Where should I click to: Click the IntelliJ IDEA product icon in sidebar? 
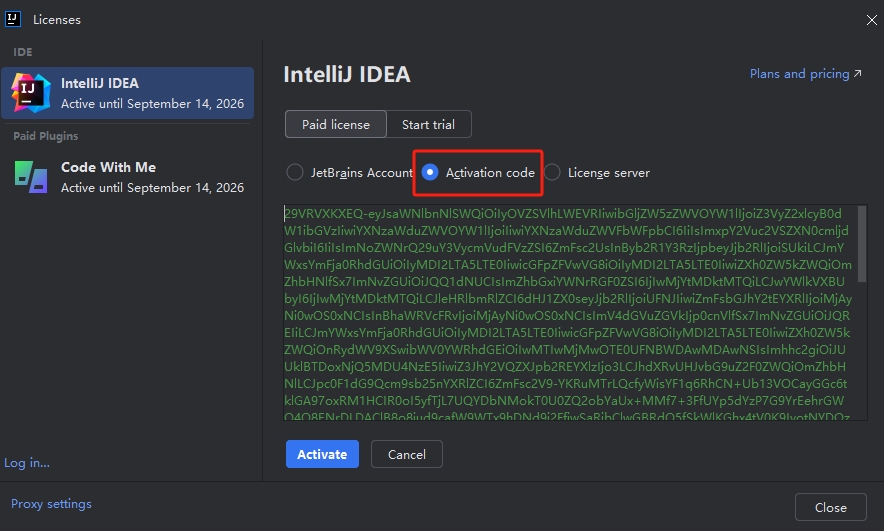point(30,93)
